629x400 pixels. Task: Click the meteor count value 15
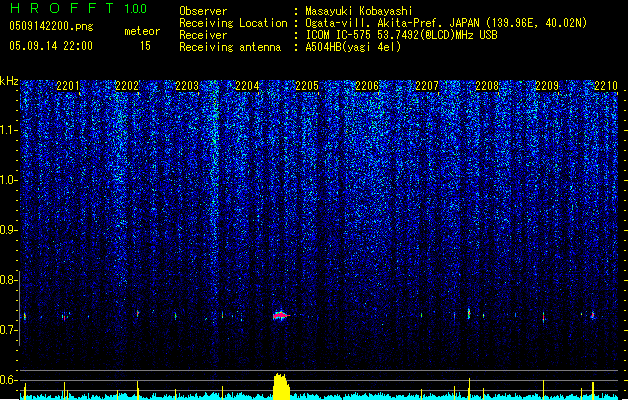click(145, 46)
